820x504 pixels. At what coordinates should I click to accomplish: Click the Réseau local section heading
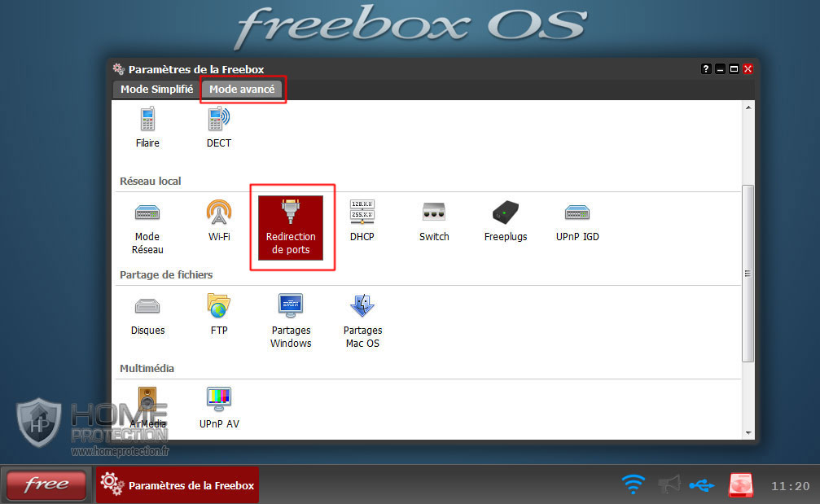click(x=151, y=181)
